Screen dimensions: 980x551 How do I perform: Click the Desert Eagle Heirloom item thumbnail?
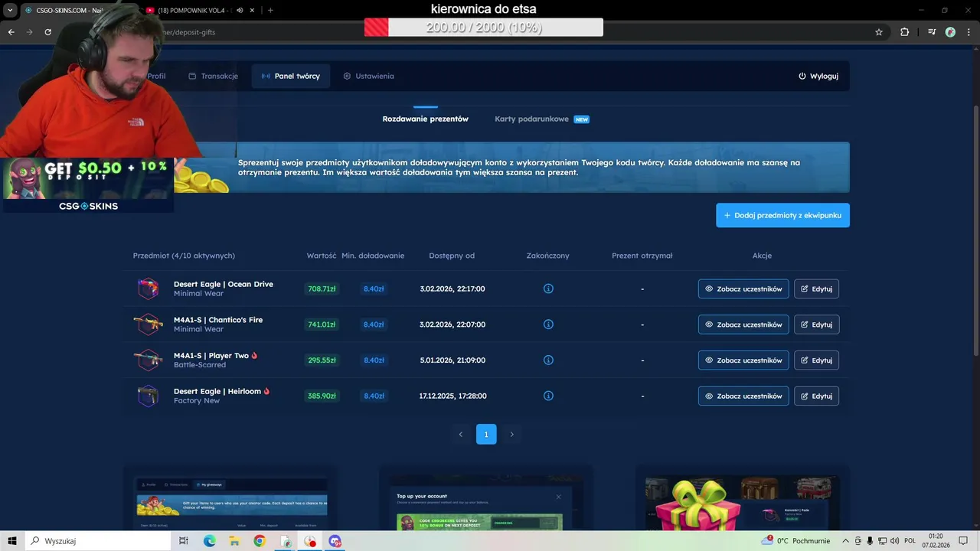148,396
